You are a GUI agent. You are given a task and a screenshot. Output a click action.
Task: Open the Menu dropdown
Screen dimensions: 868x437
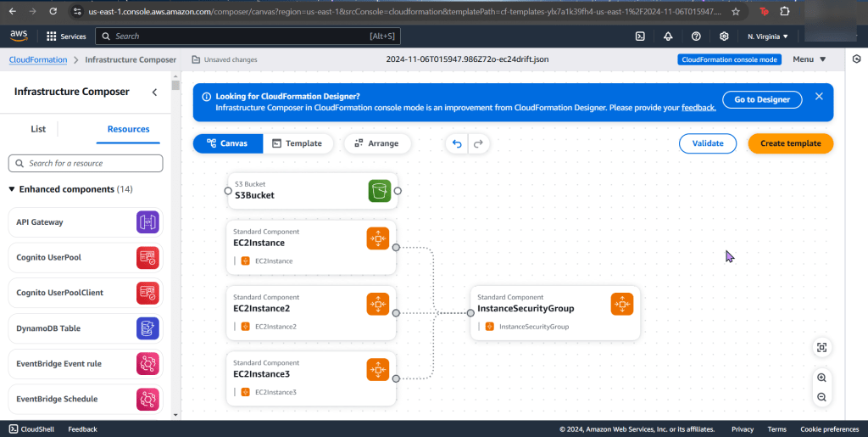coord(810,59)
